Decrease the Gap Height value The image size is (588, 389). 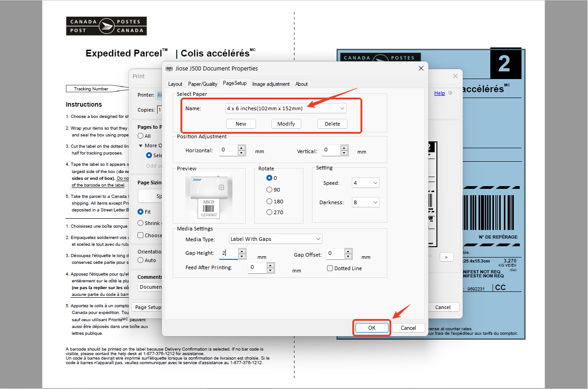tap(242, 257)
